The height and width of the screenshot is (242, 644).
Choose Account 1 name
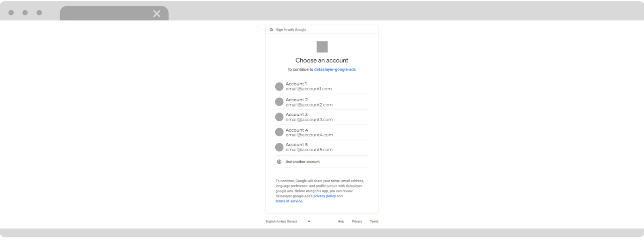tap(296, 84)
